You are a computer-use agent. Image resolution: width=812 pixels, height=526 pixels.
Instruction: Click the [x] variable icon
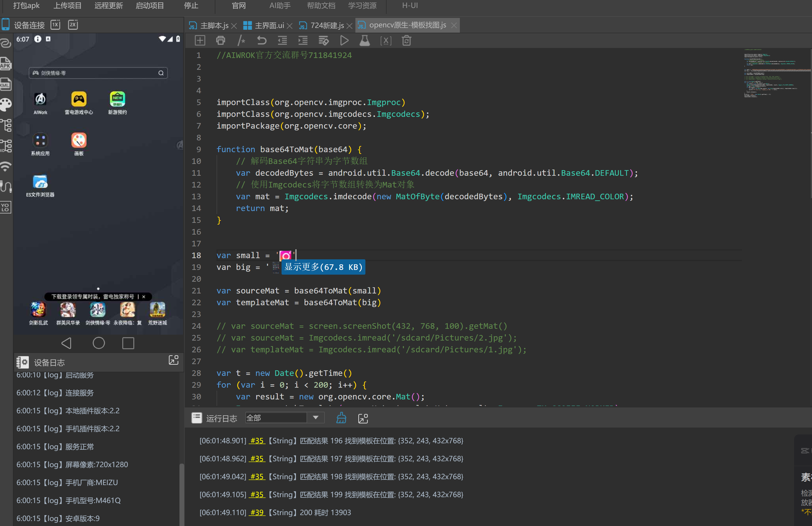pyautogui.click(x=385, y=41)
